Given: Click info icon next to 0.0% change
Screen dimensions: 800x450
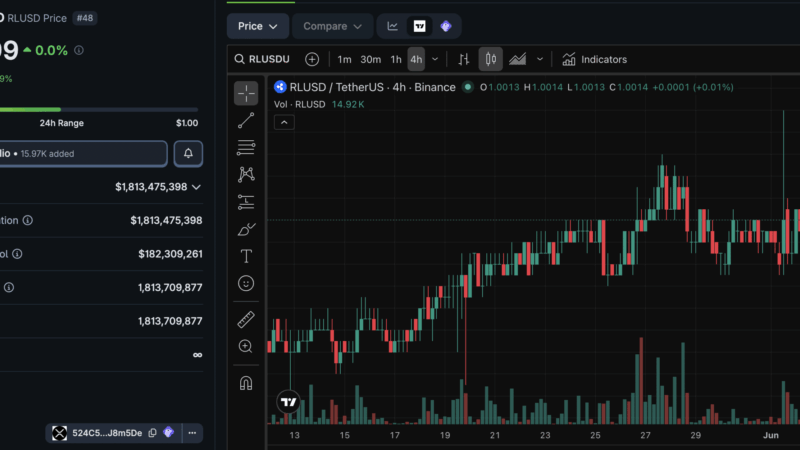Looking at the screenshot, I should pyautogui.click(x=79, y=50).
